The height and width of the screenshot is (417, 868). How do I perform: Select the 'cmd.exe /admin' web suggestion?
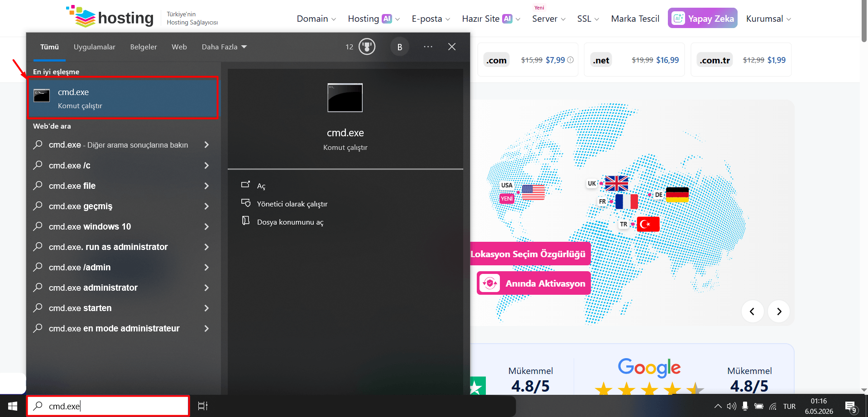point(123,267)
